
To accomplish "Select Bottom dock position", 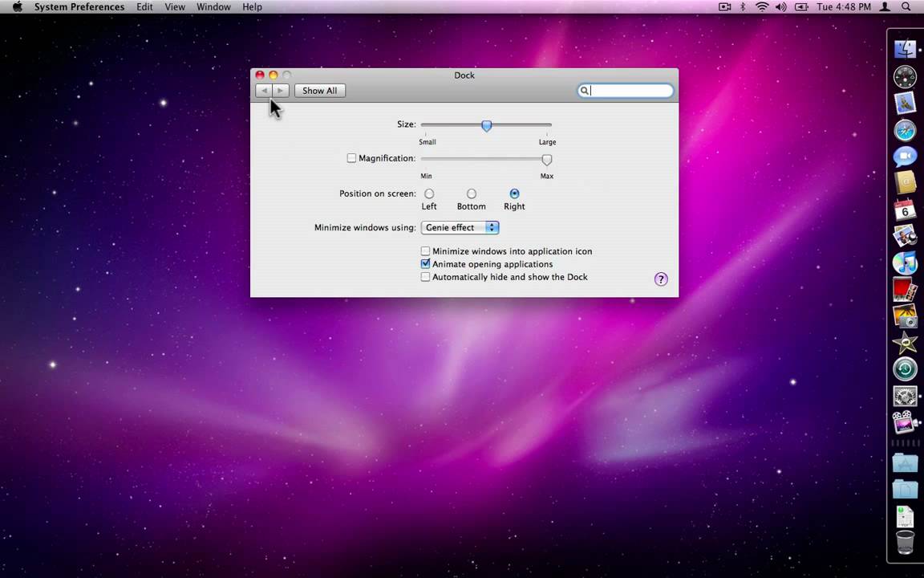I will (472, 193).
